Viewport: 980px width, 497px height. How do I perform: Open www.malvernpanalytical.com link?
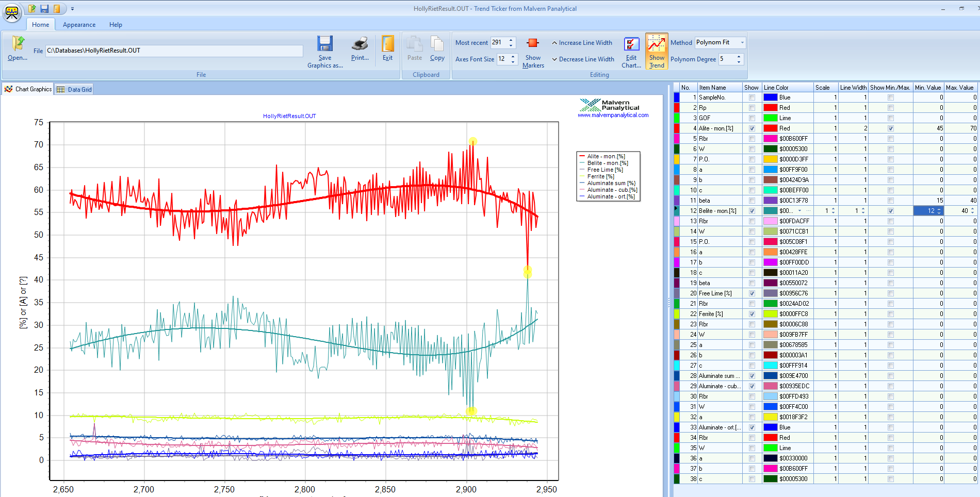613,115
